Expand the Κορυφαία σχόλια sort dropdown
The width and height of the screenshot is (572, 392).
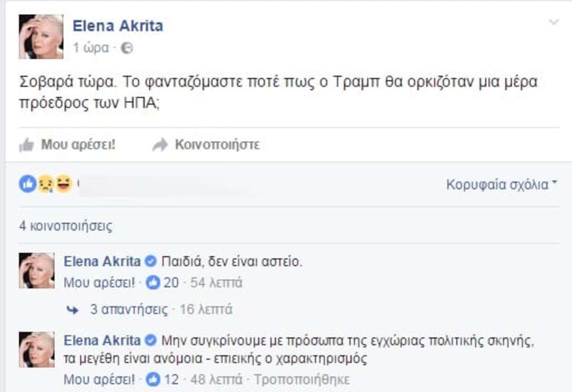coord(501,185)
